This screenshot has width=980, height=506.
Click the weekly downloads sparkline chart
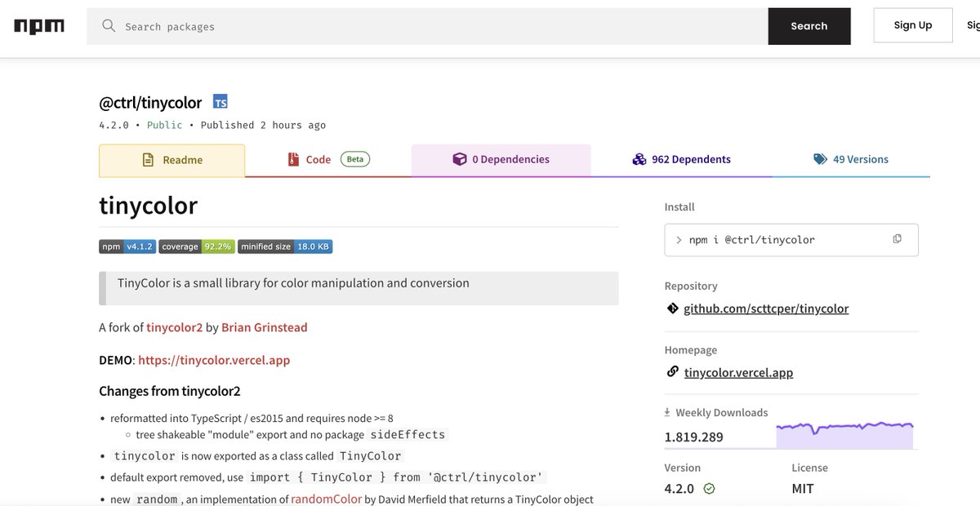coord(845,435)
